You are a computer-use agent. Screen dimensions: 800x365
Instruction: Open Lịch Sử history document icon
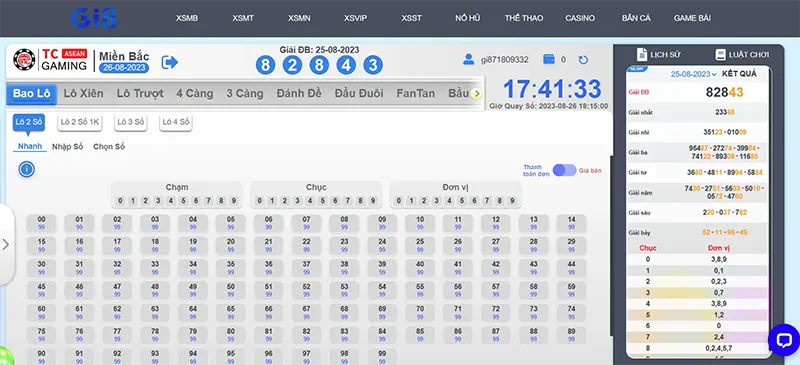point(641,54)
